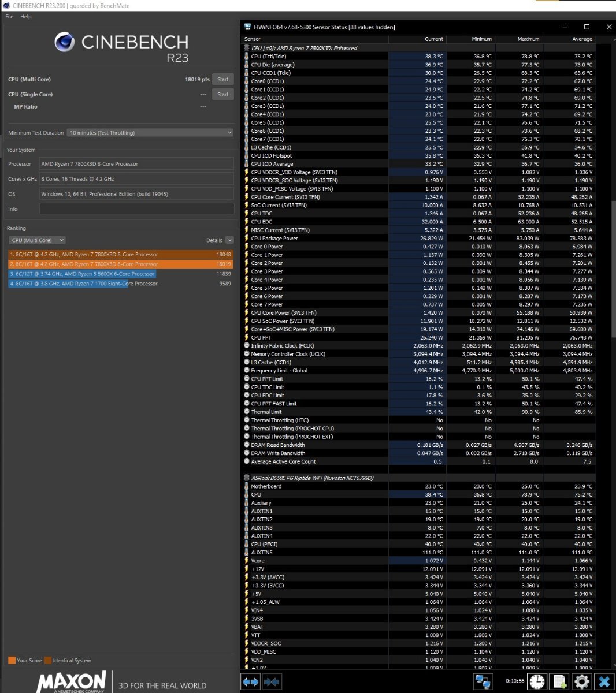Select the CPU PPT power row
The height and width of the screenshot is (693, 616).
click(419, 337)
